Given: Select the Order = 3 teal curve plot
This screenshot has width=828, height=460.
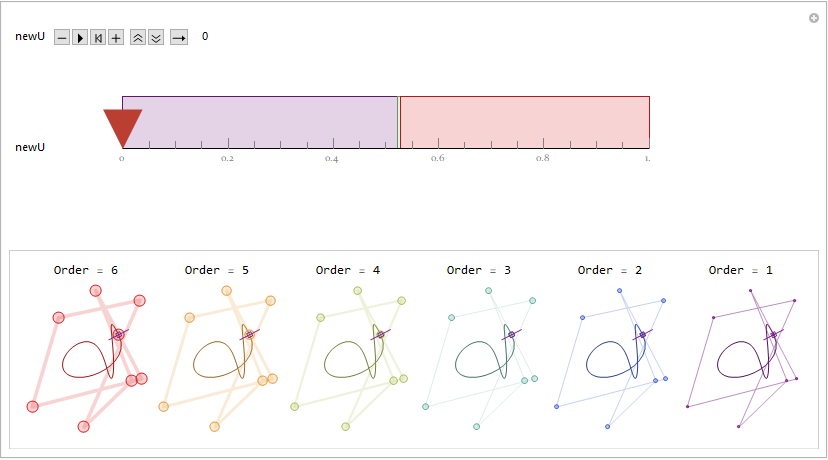Looking at the screenshot, I should [x=480, y=359].
